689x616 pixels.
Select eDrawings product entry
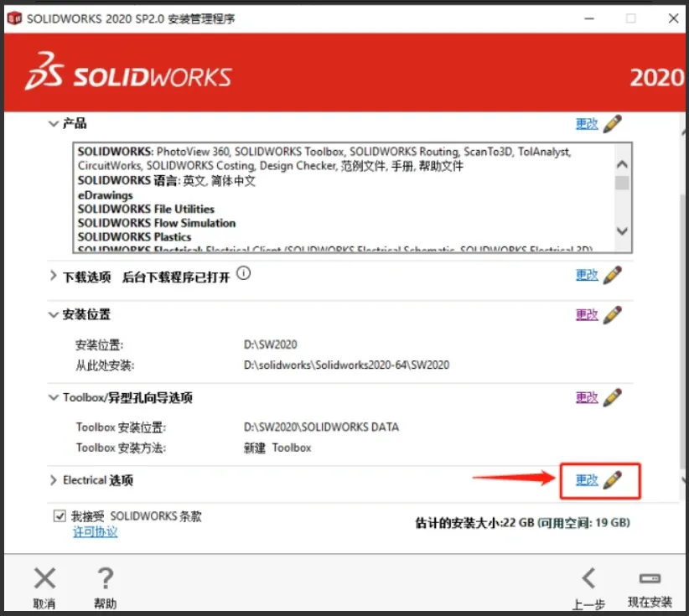point(105,195)
